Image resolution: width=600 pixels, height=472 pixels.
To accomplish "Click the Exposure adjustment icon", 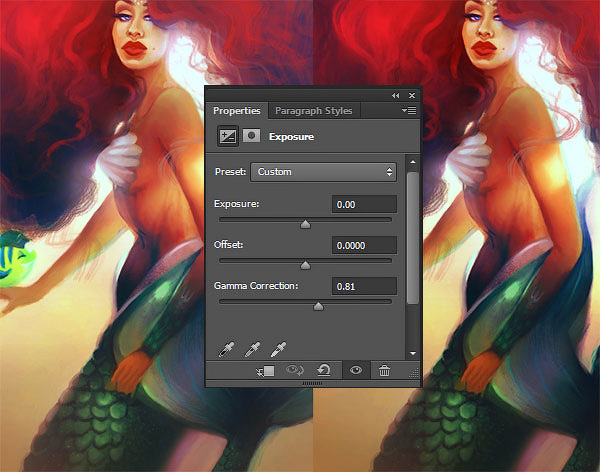I will pyautogui.click(x=228, y=136).
